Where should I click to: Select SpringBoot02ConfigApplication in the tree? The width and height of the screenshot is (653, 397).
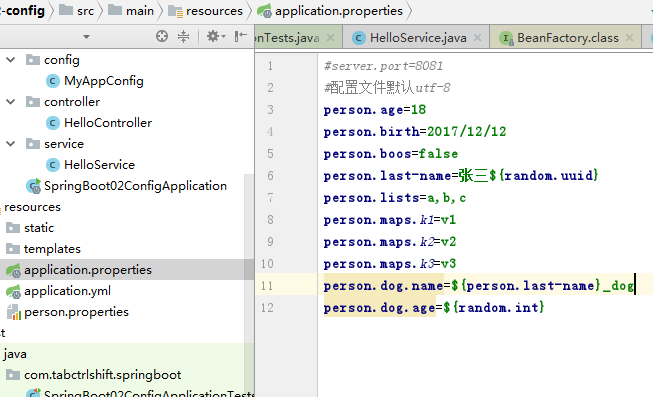[135, 186]
